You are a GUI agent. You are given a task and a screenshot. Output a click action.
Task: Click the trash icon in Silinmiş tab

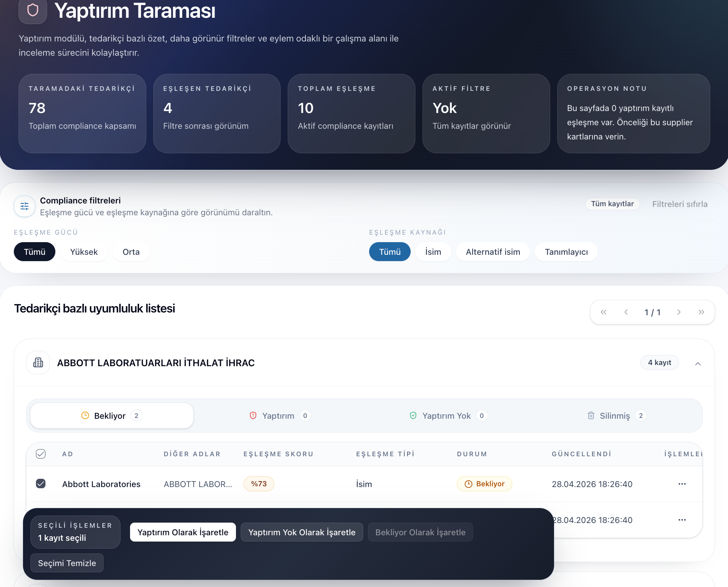(x=591, y=416)
